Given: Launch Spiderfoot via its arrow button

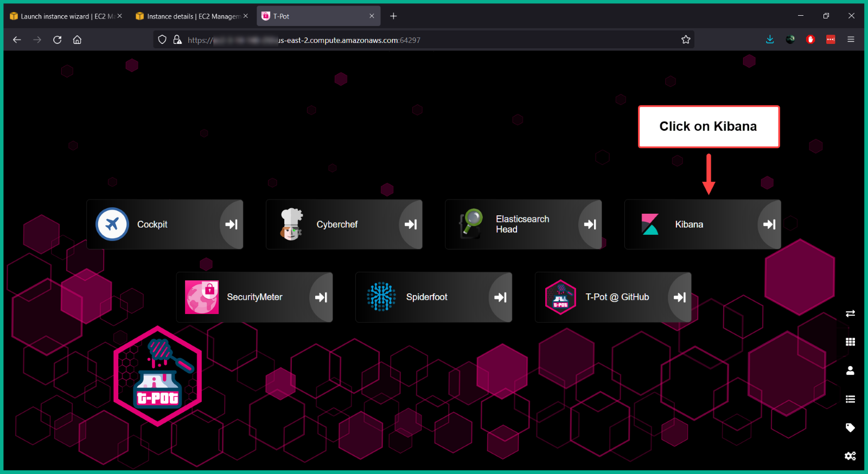Looking at the screenshot, I should pos(500,297).
